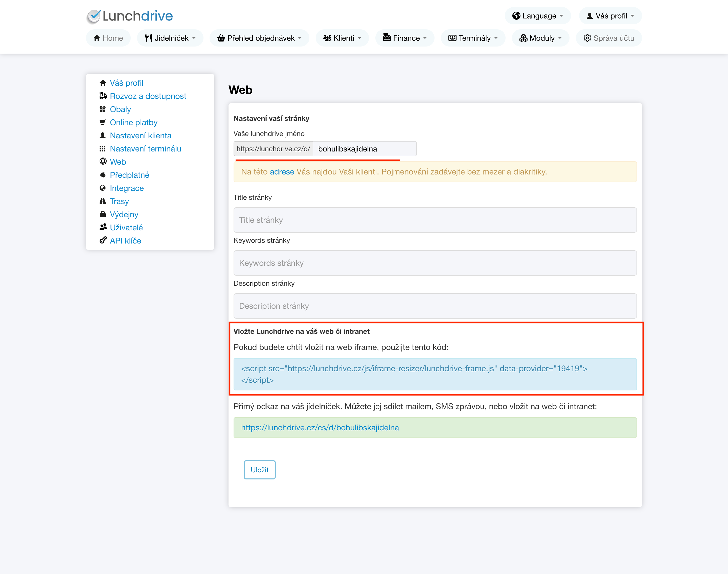Click the Lunchdrive logo
Image resolution: width=728 pixels, height=574 pixels.
(130, 16)
